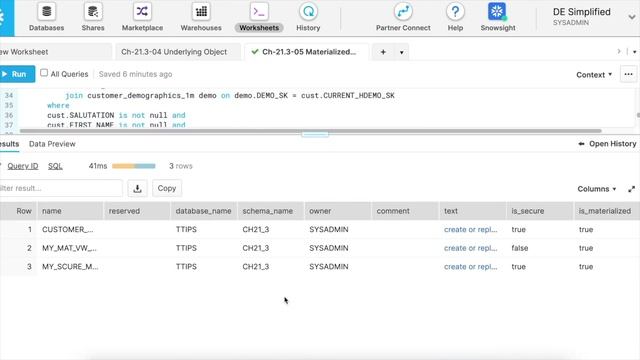The height and width of the screenshot is (360, 640).
Task: Click line 36 in the SQL editor
Action: (x=116, y=115)
